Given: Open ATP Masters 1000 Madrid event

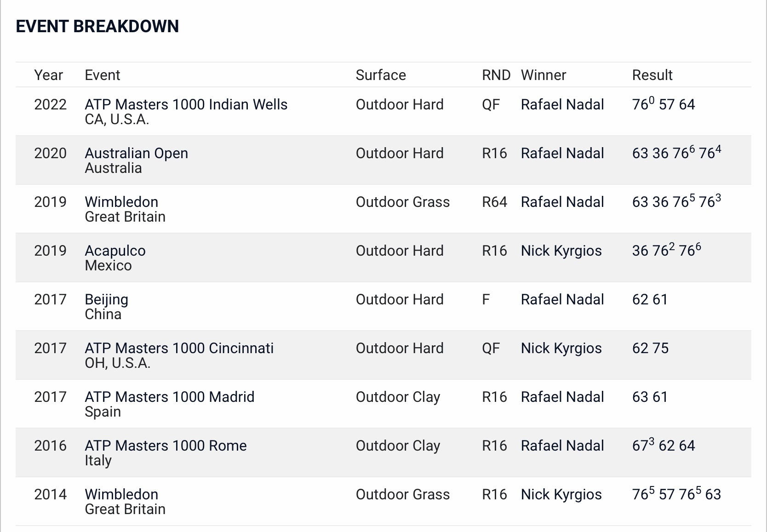Looking at the screenshot, I should (x=170, y=397).
